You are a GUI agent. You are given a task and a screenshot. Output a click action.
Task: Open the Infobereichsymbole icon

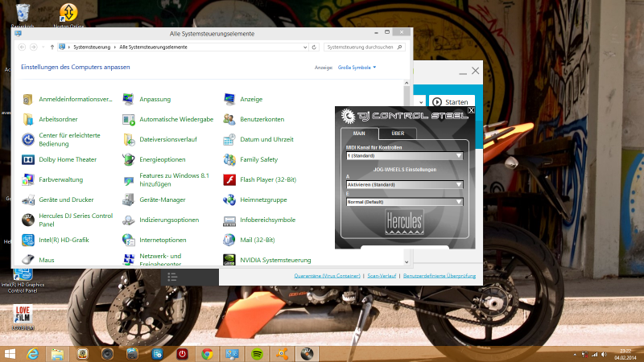coord(229,220)
